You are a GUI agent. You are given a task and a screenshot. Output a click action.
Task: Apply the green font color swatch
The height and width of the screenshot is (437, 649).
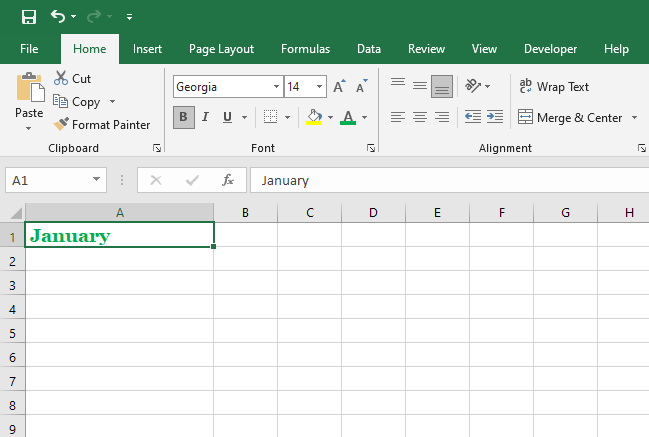click(x=348, y=117)
